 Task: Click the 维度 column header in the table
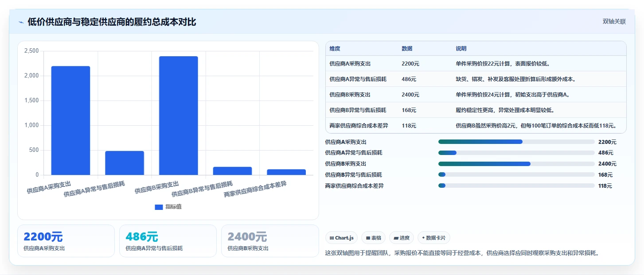point(335,49)
